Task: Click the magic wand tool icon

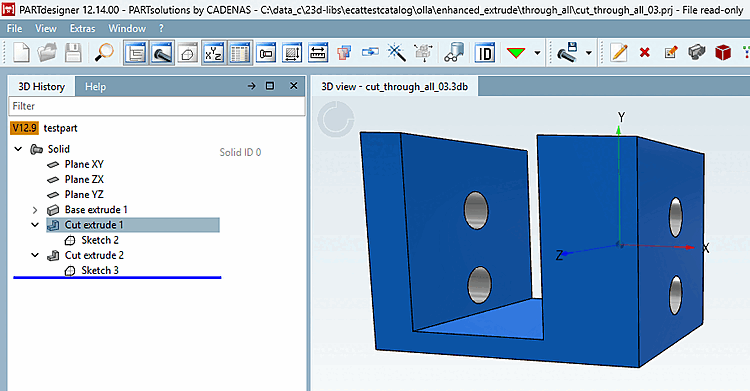Action: (x=397, y=53)
